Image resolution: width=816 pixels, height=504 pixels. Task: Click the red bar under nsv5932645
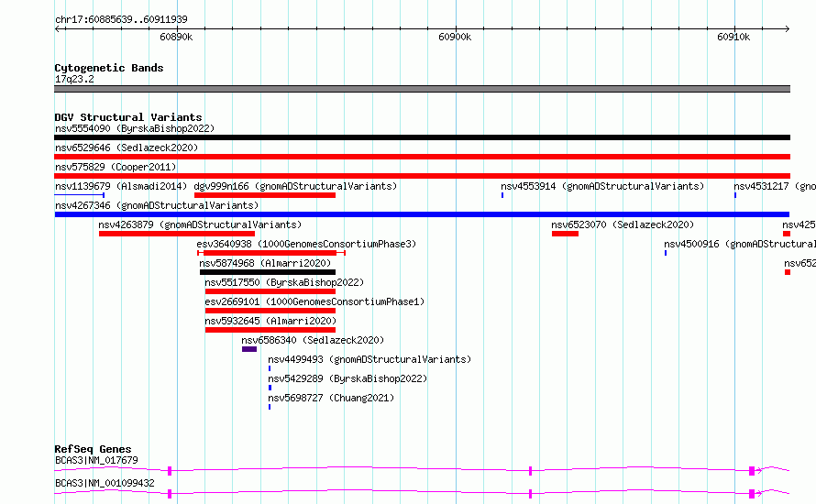coord(270,330)
